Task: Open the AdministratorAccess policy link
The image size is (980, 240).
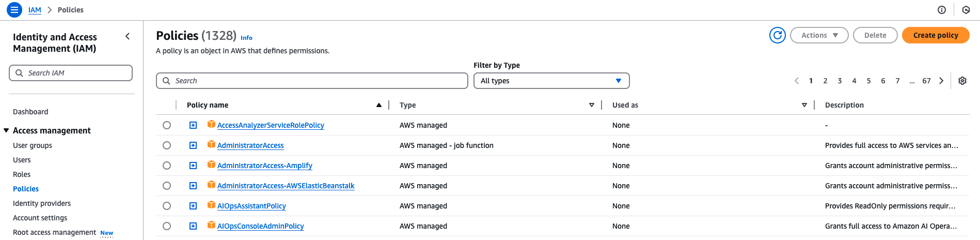Action: click(x=250, y=145)
